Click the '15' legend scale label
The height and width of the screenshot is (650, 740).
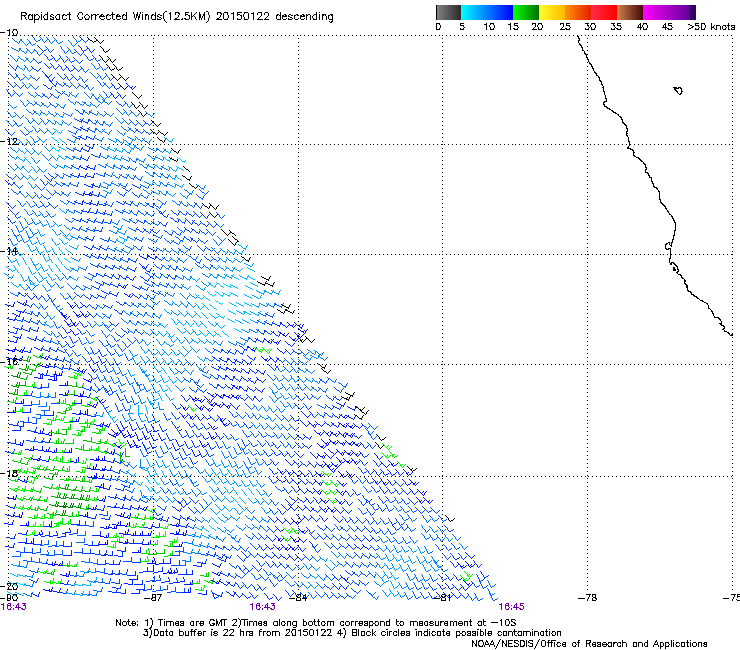click(x=513, y=26)
